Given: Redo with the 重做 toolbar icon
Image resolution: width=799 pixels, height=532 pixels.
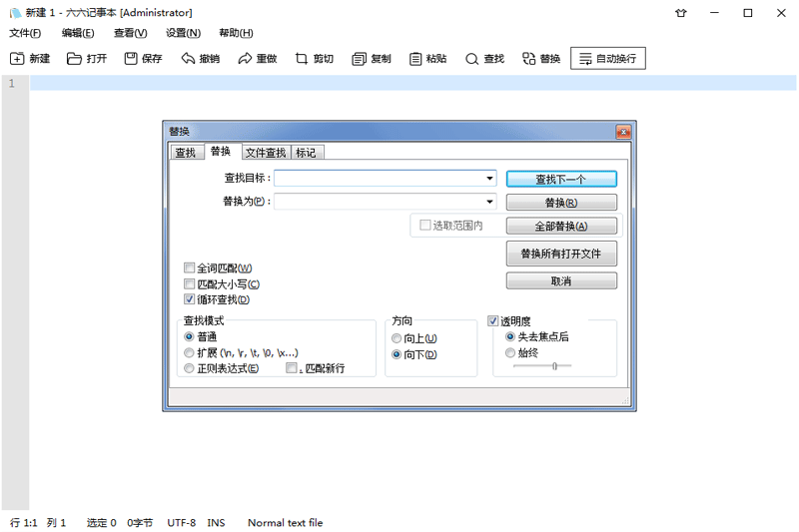Looking at the screenshot, I should (x=245, y=59).
